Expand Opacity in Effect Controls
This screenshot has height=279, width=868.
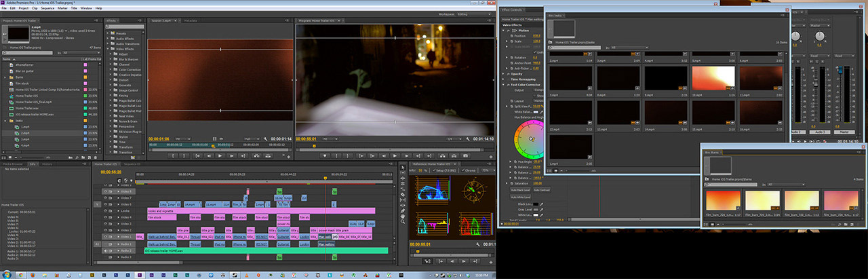[503, 73]
